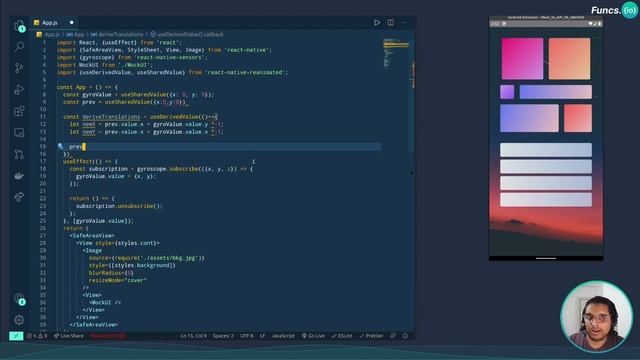Open the Live Share icon in activity bar
The width and height of the screenshot is (640, 360).
19,197
